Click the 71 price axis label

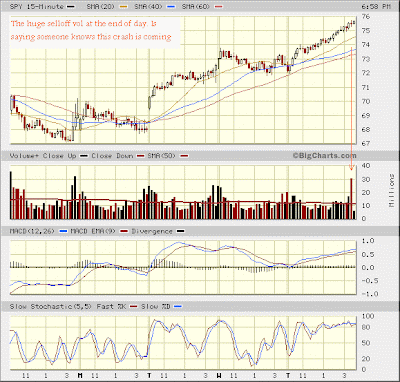(366, 87)
